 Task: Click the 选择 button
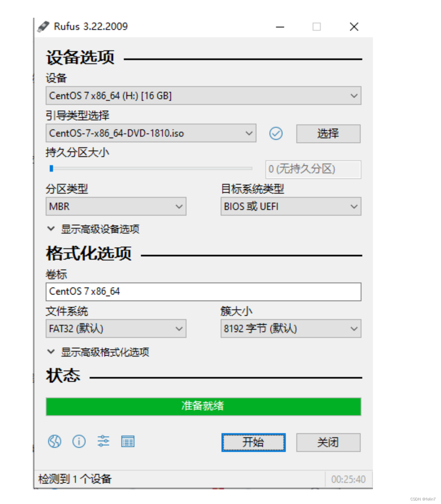point(328,133)
